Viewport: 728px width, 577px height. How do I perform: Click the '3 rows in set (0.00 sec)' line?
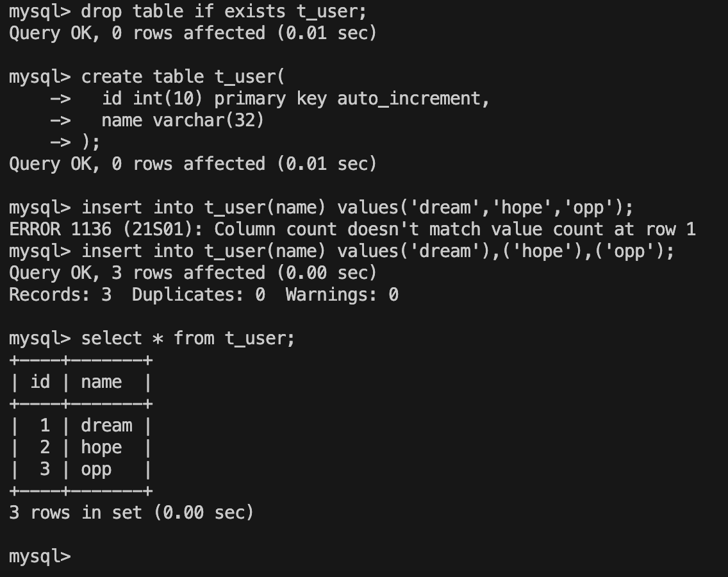click(x=131, y=512)
